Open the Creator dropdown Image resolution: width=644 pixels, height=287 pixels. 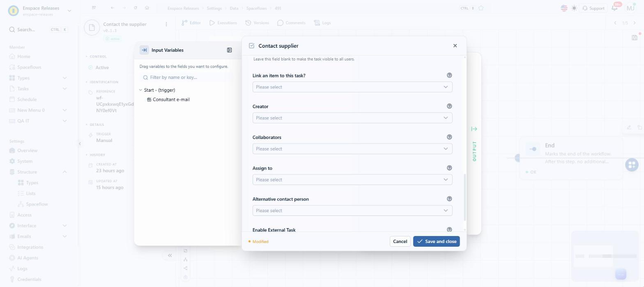point(352,118)
